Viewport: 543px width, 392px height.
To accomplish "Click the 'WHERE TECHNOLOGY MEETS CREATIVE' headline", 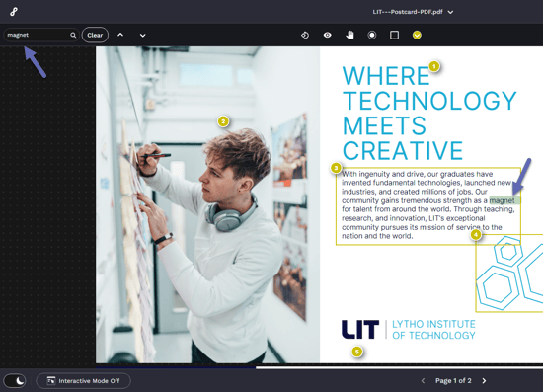I will click(429, 114).
